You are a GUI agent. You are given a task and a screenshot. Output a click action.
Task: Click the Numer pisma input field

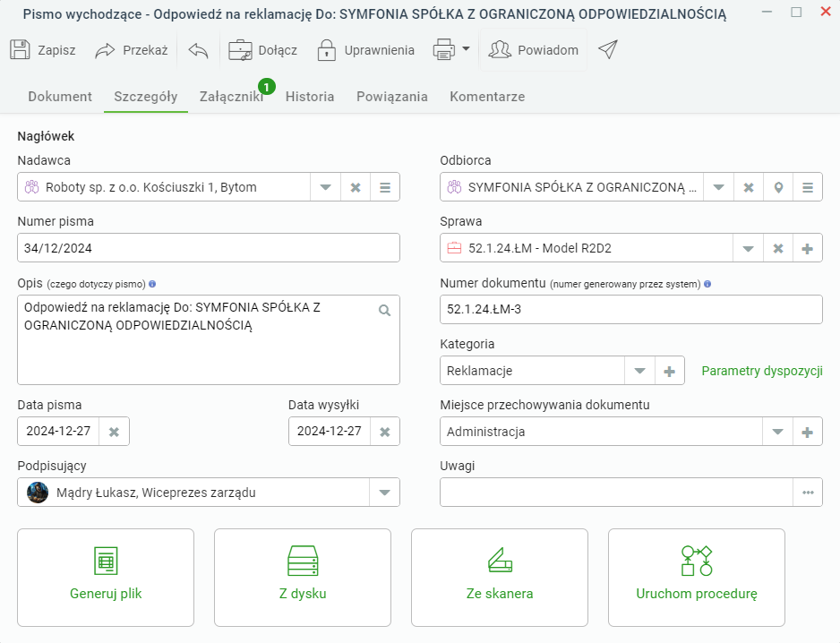209,247
